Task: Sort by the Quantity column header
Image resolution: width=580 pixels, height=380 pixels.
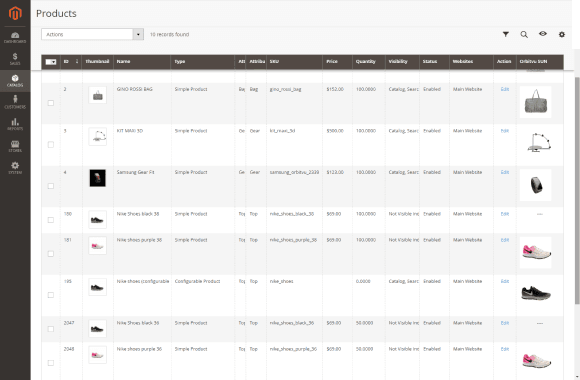Action: (x=369, y=61)
